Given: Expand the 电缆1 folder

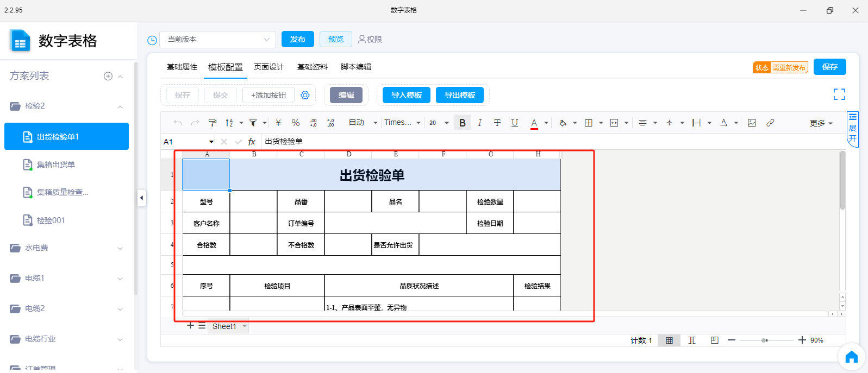Looking at the screenshot, I should coord(120,279).
